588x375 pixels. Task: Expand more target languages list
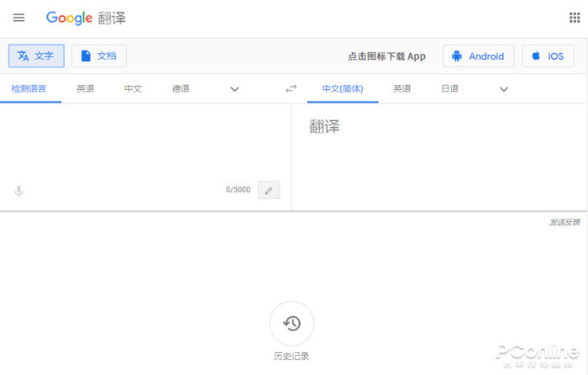(504, 89)
